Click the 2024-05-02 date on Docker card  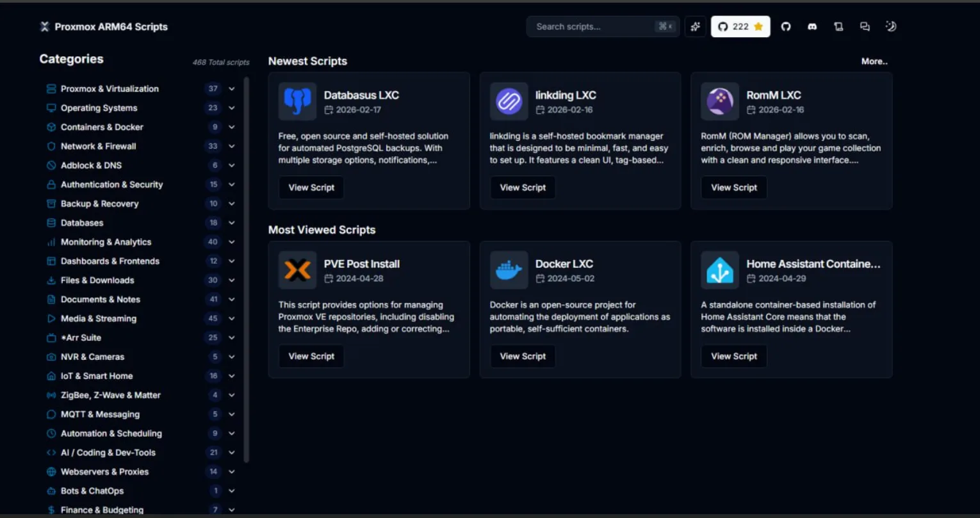tap(571, 279)
